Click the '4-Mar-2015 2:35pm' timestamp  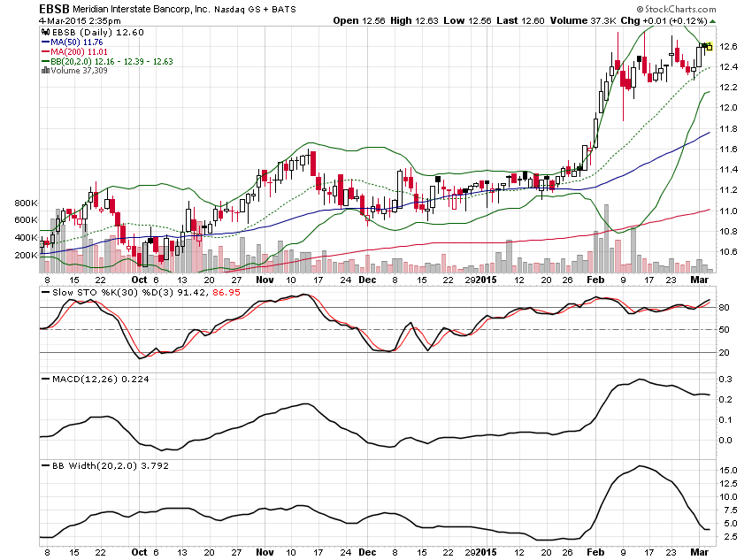[80, 21]
